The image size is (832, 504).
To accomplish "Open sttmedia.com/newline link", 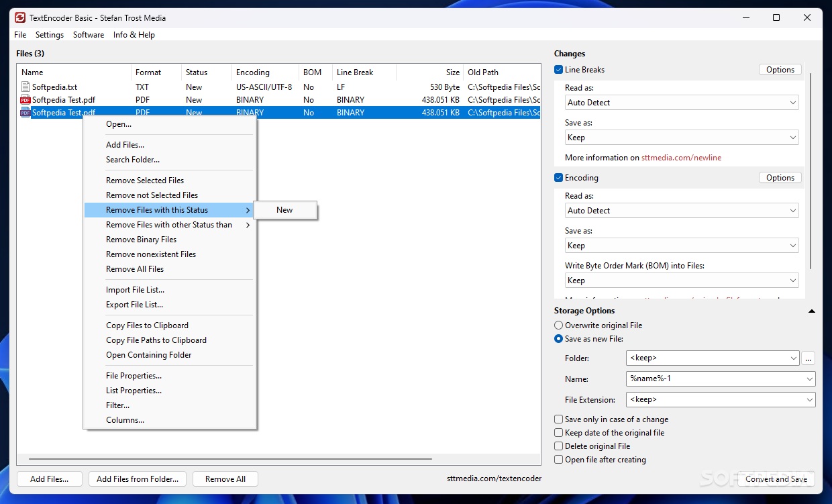I will pyautogui.click(x=681, y=158).
